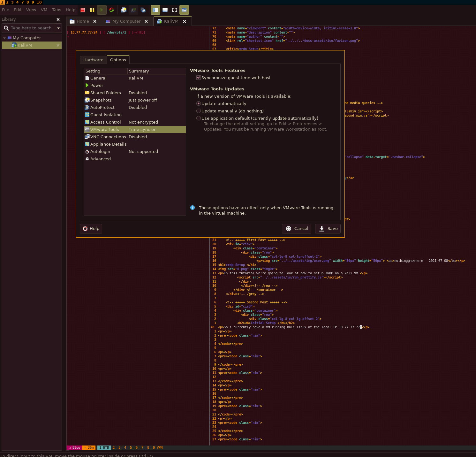Select the Guest Isolation setting
This screenshot has height=457, width=476.
click(x=135, y=115)
